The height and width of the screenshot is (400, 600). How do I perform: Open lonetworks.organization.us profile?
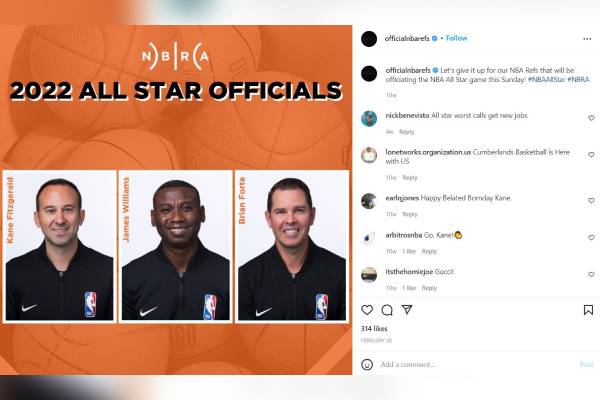click(428, 152)
